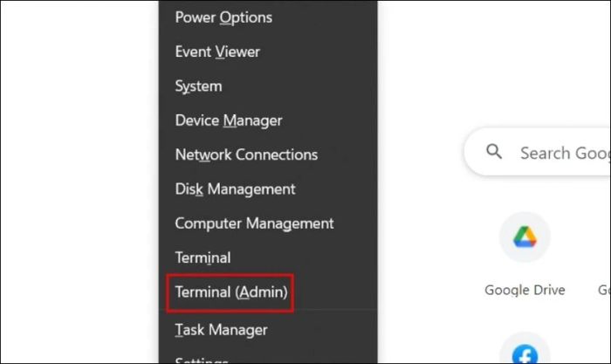Open the Facebook shortcut icon
The height and width of the screenshot is (364, 611).
click(525, 349)
